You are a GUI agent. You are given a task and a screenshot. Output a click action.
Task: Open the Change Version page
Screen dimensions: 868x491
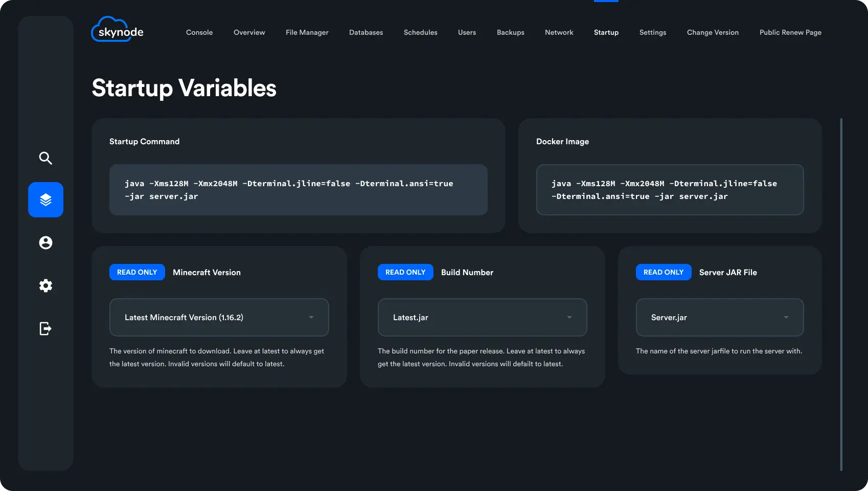pyautogui.click(x=713, y=32)
